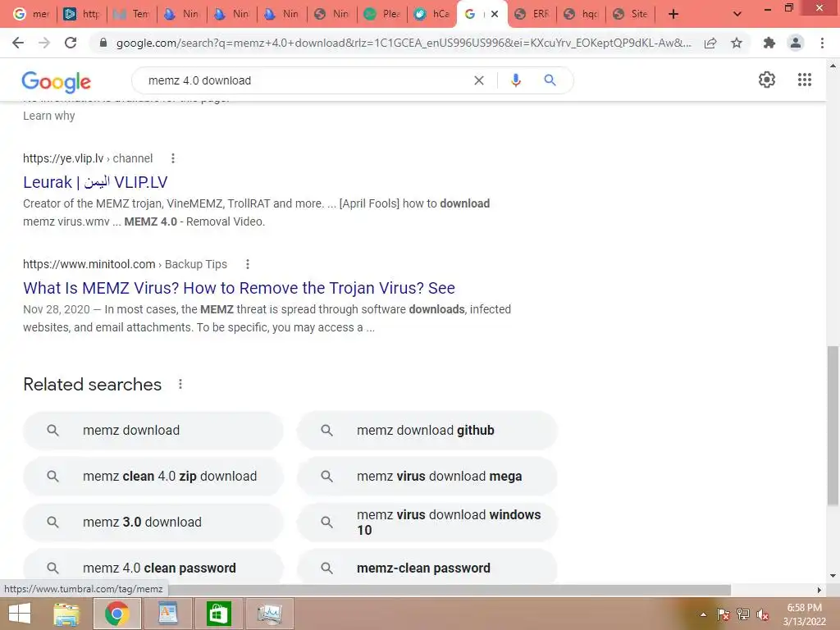
Task: Click the Learn why link
Action: coord(48,116)
